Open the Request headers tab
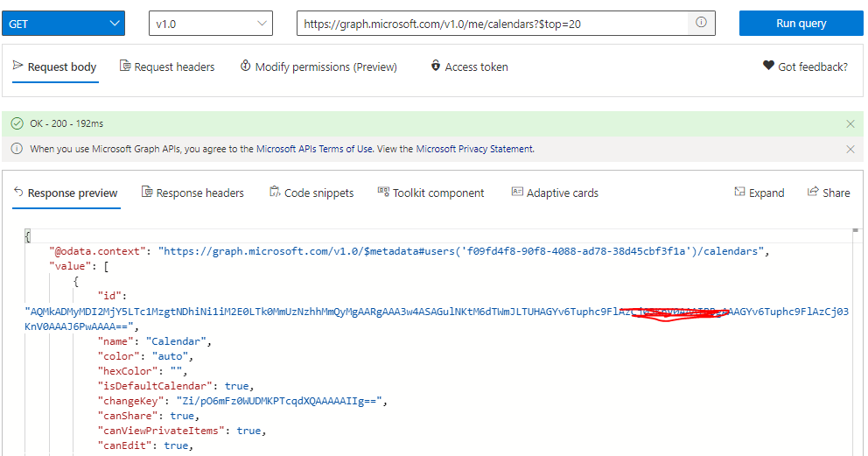The width and height of the screenshot is (868, 456). 167,67
